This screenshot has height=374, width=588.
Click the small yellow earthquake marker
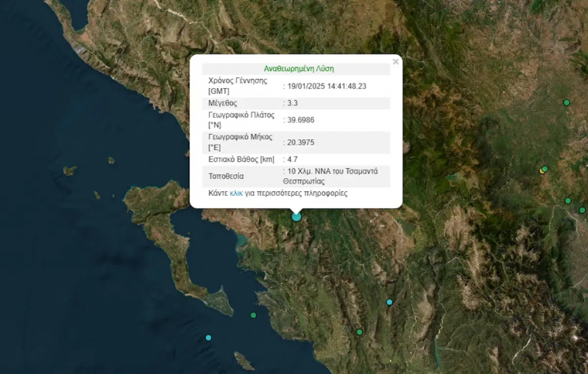(x=542, y=171)
